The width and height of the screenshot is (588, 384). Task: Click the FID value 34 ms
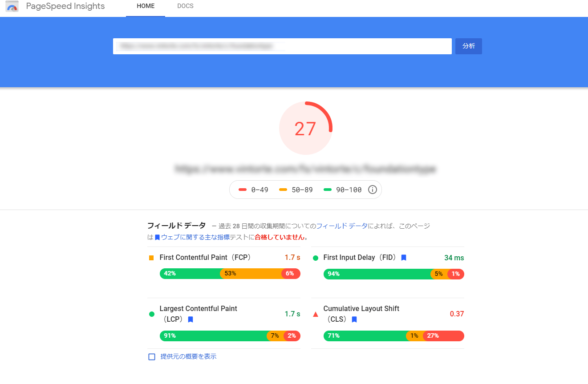(454, 258)
